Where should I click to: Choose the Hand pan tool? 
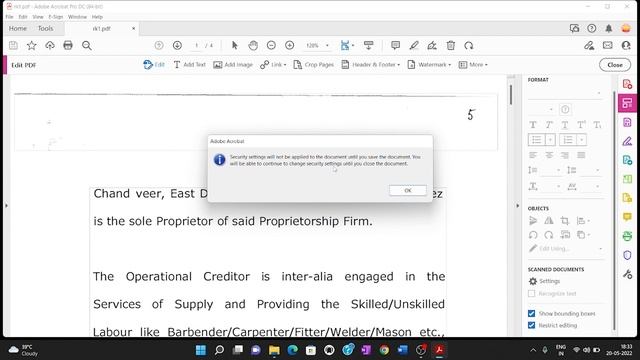(253, 45)
